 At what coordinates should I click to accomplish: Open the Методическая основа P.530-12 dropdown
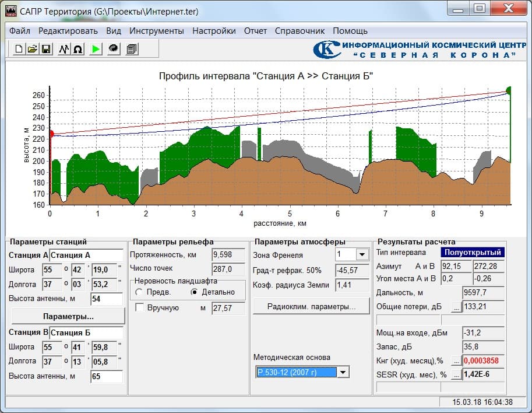(344, 372)
